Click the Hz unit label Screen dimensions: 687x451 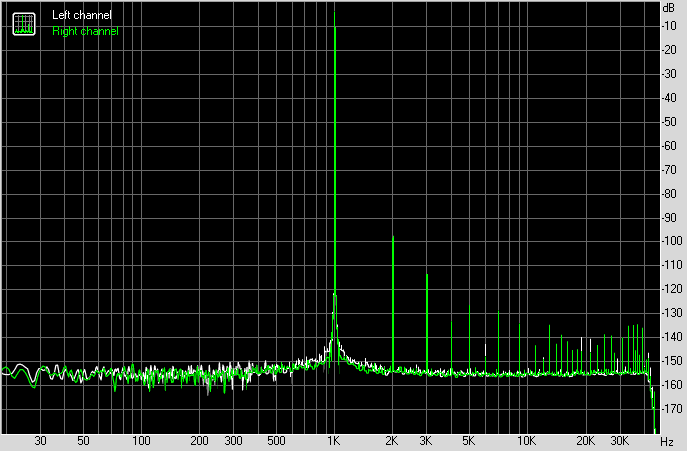pos(667,441)
